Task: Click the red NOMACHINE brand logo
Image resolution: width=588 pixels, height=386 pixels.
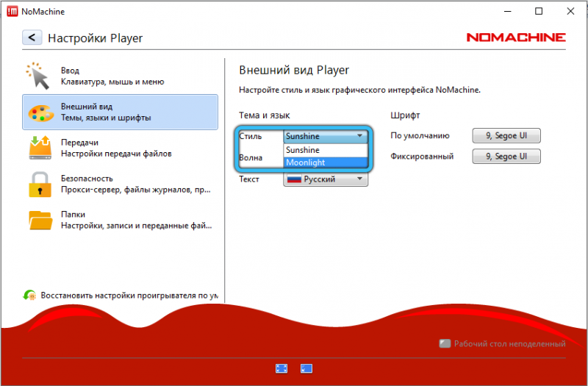Action: (x=516, y=37)
